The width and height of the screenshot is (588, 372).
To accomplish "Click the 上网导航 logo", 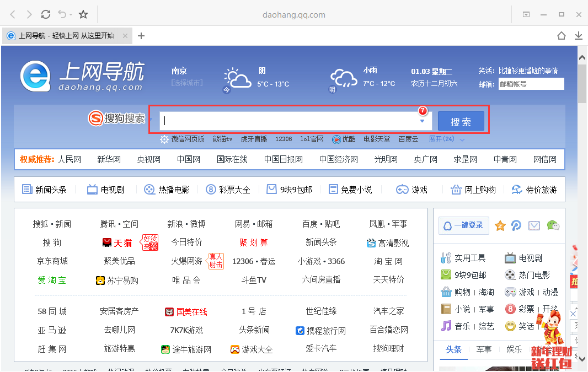I will point(82,76).
